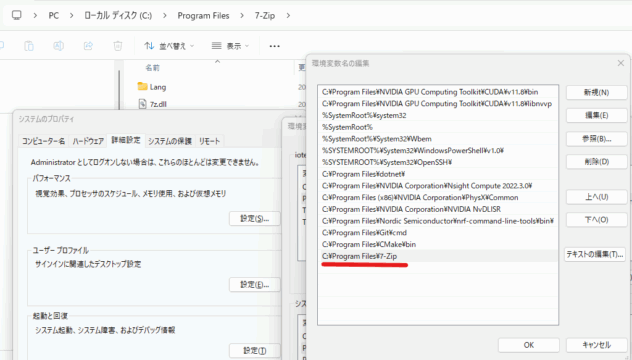Screen dimensions: 632x360
Task: Click the rename icon in Explorer toolbar
Action: 58,46
